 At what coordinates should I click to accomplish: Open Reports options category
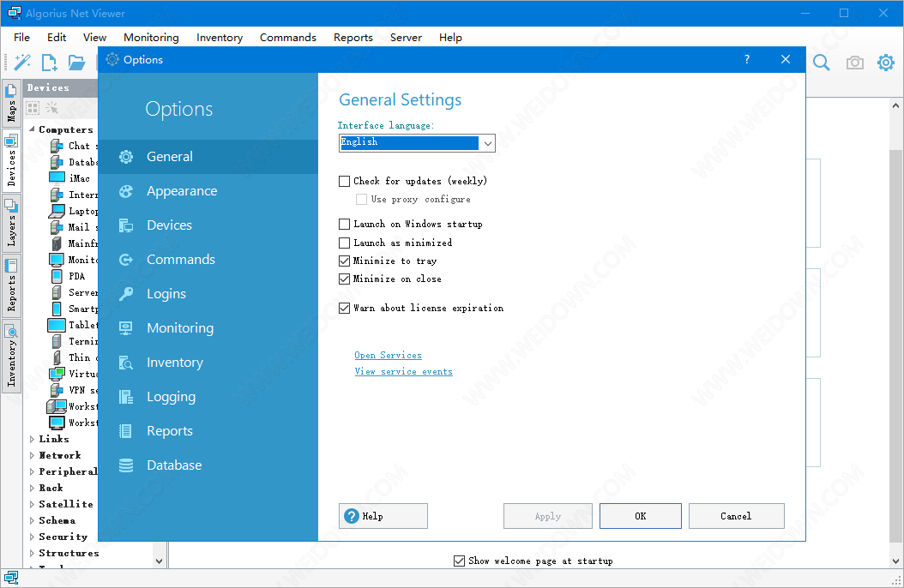(x=208, y=431)
